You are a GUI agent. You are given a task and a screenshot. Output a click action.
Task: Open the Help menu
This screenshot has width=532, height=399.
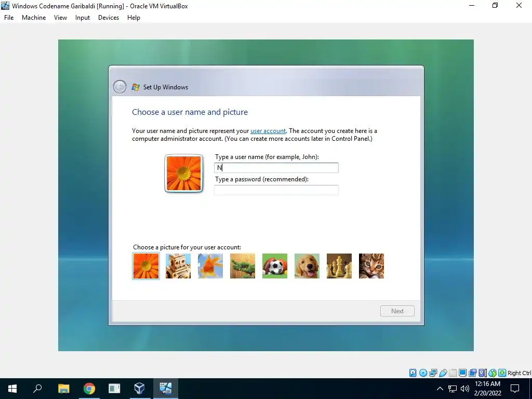tap(134, 18)
